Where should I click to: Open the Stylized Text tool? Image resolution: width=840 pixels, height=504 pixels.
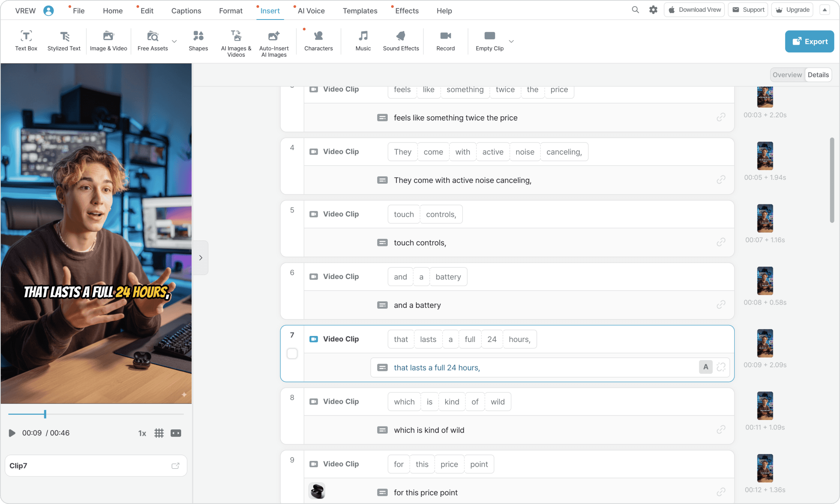pyautogui.click(x=64, y=40)
